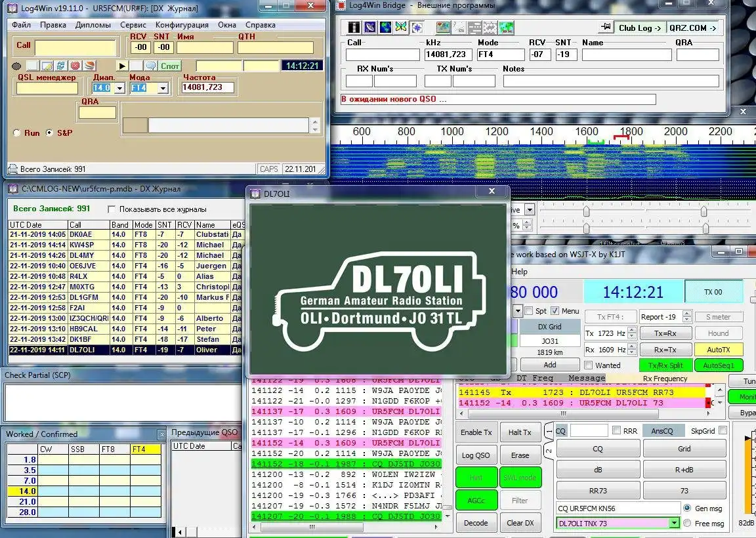Click the RR73 message button
The image size is (756, 538).
[x=598, y=491]
